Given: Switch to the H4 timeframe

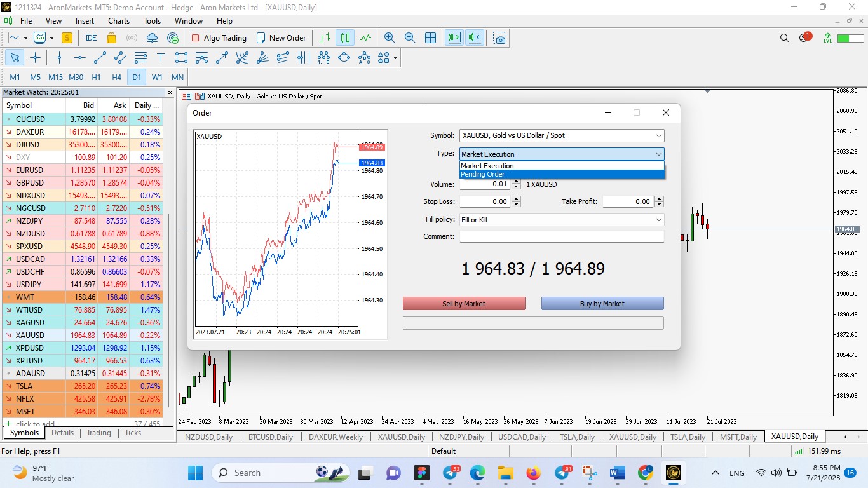Looking at the screenshot, I should (x=116, y=78).
